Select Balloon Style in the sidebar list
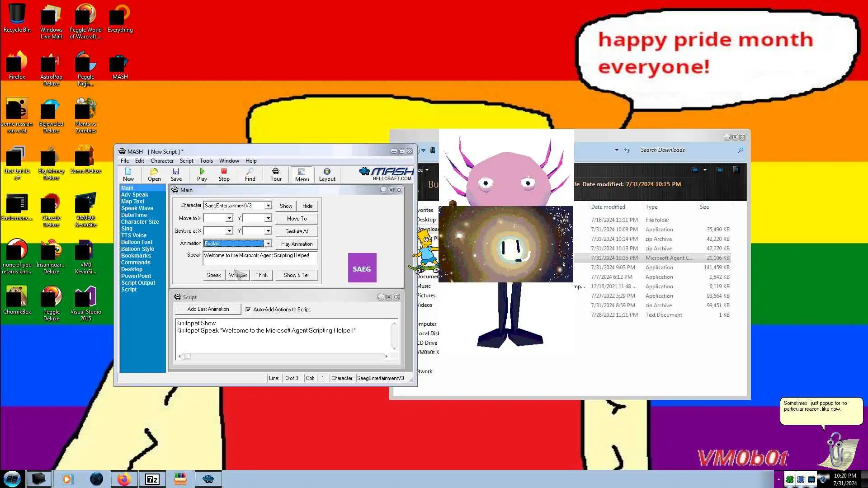The width and height of the screenshot is (868, 488). [x=137, y=249]
